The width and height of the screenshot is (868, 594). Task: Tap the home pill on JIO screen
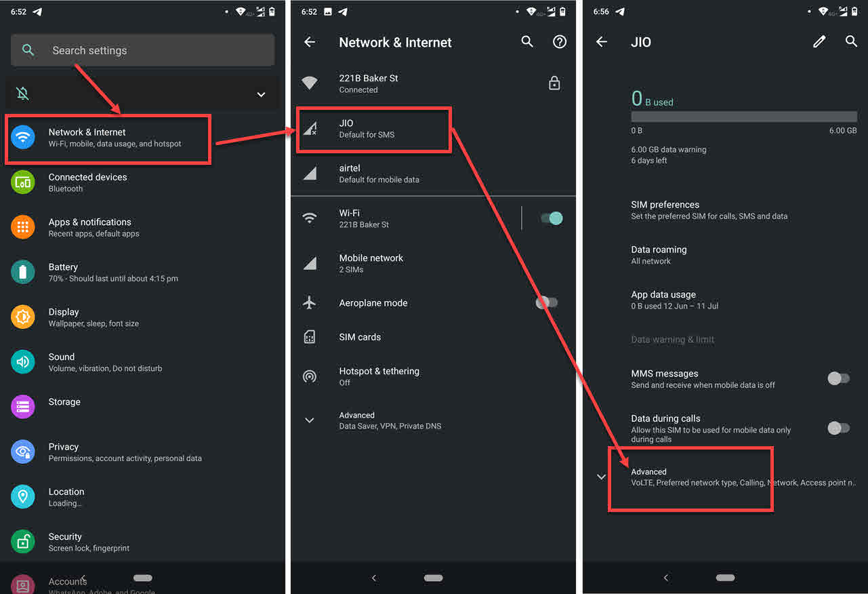(725, 578)
